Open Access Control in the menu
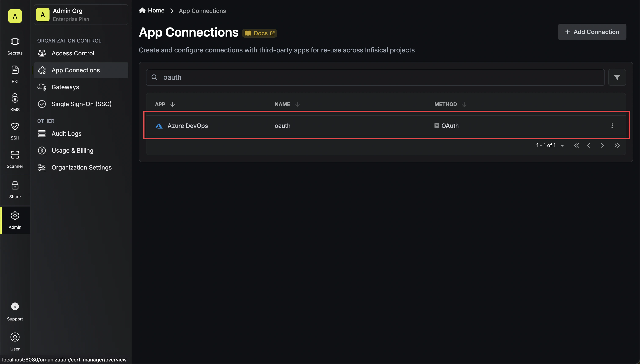The height and width of the screenshot is (364, 640). pyautogui.click(x=81, y=53)
